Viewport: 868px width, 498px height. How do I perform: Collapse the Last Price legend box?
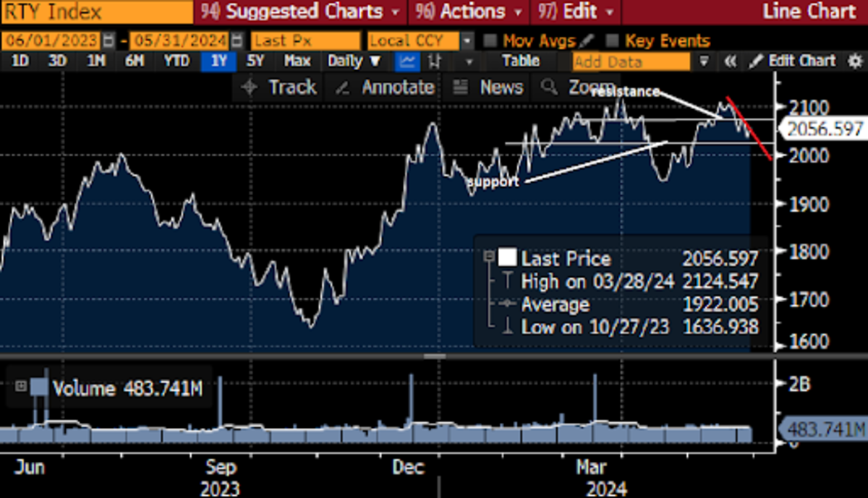coord(490,257)
